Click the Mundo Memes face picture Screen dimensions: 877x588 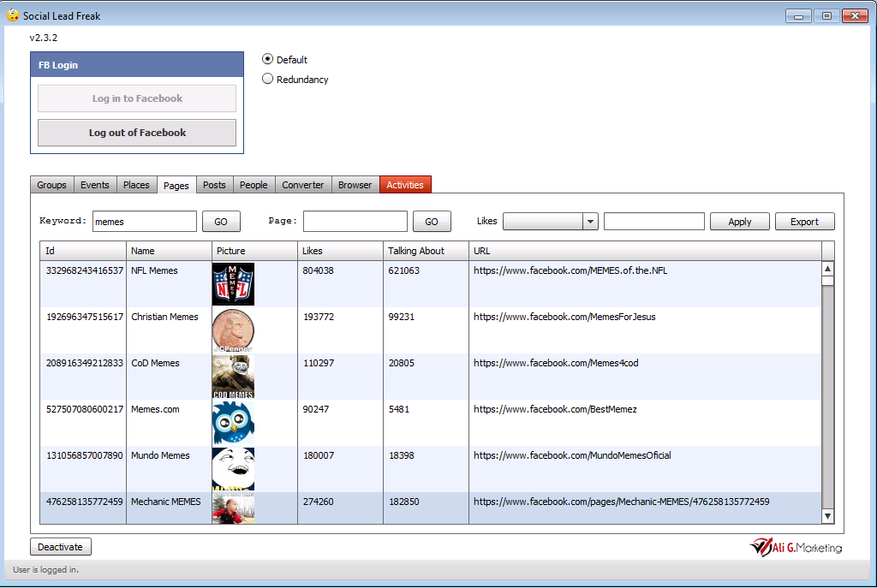point(233,469)
